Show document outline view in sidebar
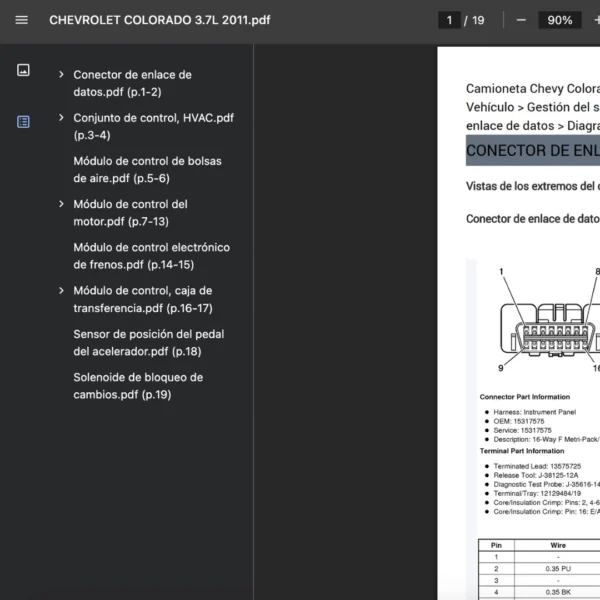Viewport: 600px width, 600px height. (23, 122)
